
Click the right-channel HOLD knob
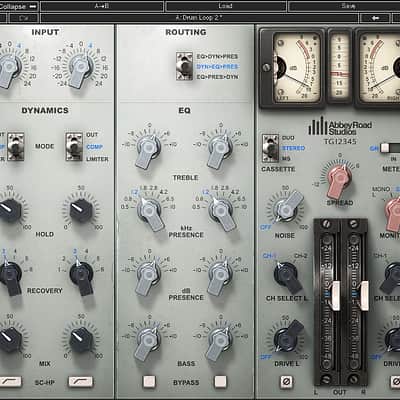81,210
